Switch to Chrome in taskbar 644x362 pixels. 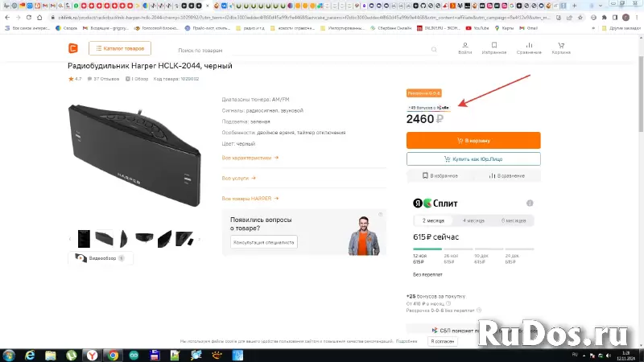point(113,355)
